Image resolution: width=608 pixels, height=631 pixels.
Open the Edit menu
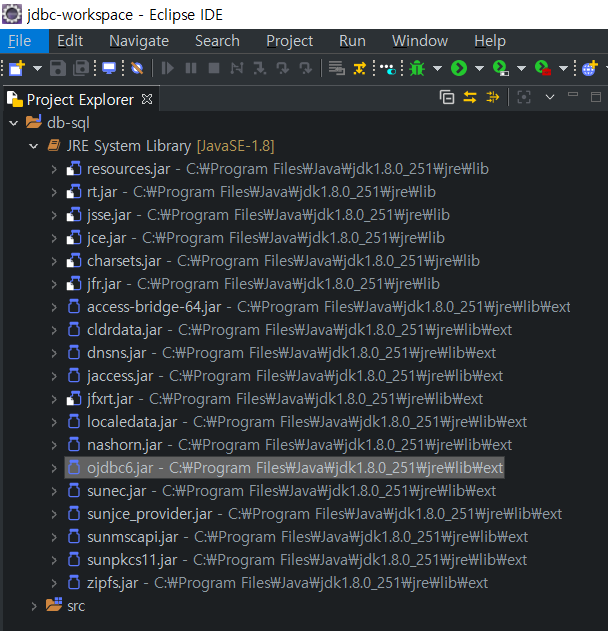point(70,41)
